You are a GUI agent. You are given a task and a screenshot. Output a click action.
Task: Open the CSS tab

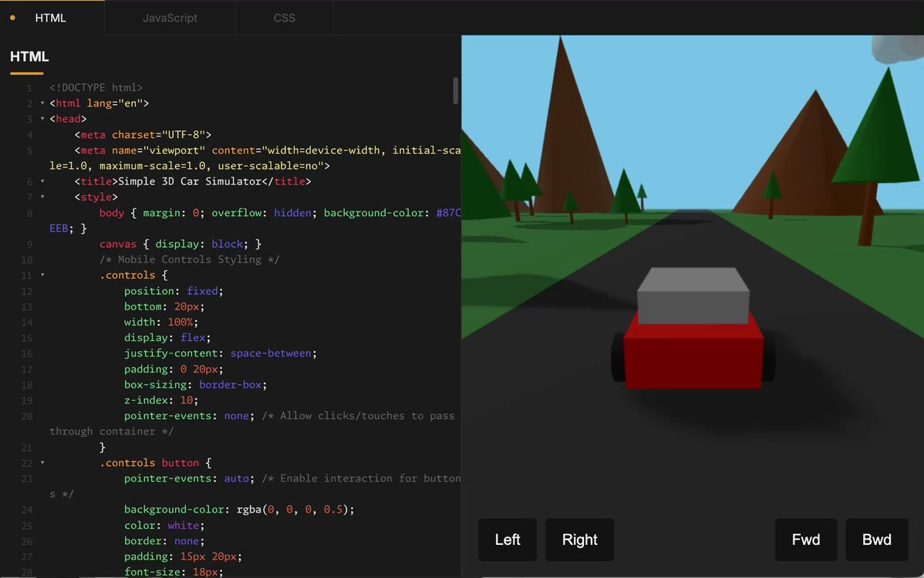click(284, 18)
